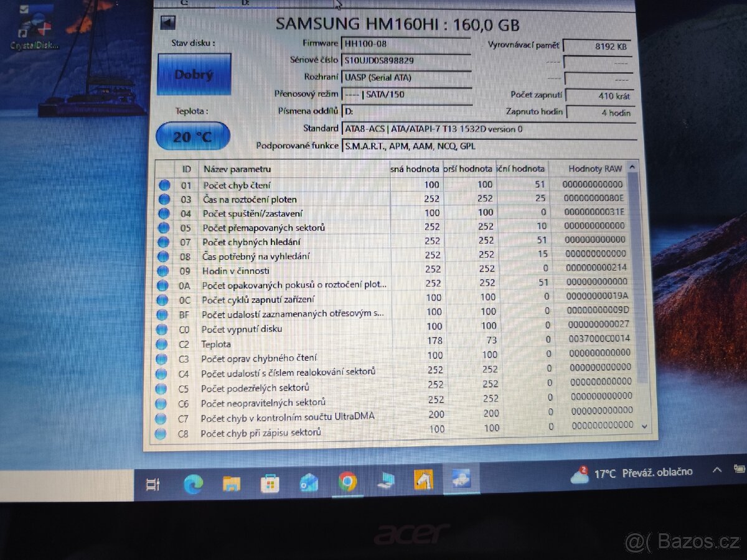The width and height of the screenshot is (747, 560).
Task: Click status circle for row 03
Action: coord(164,199)
